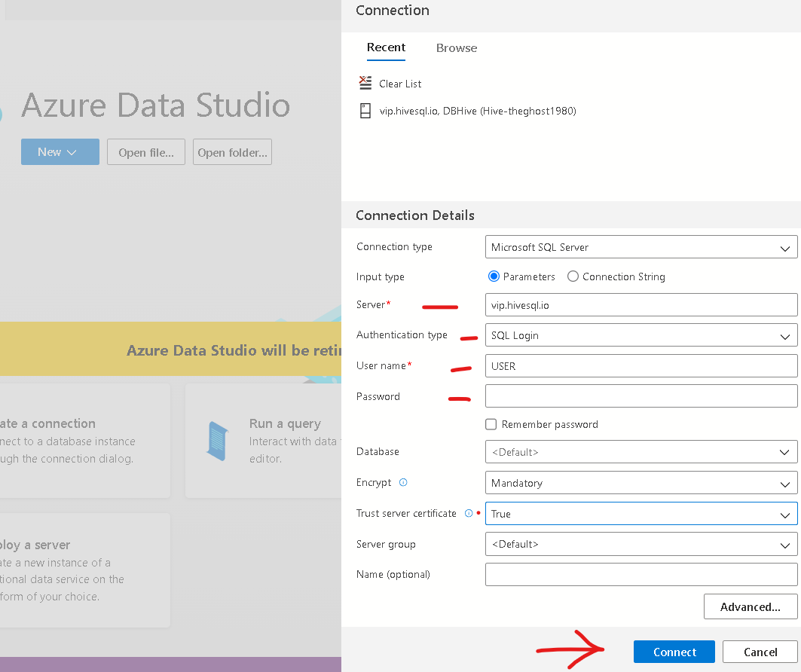Select the Parameters radio button
The image size is (801, 672).
tap(494, 276)
